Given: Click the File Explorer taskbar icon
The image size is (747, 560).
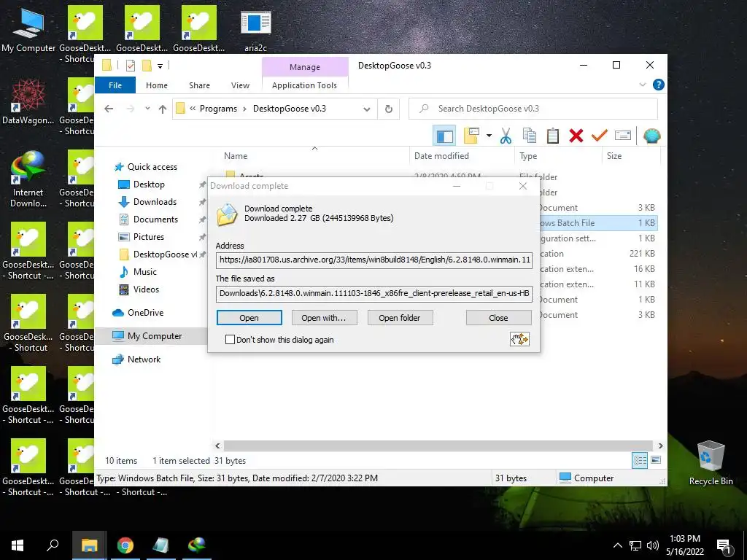Looking at the screenshot, I should [x=89, y=545].
